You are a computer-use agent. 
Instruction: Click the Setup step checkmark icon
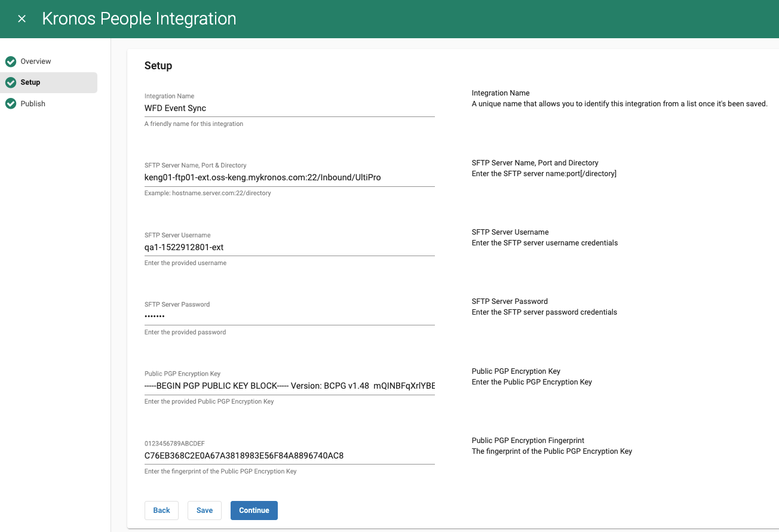click(x=10, y=82)
